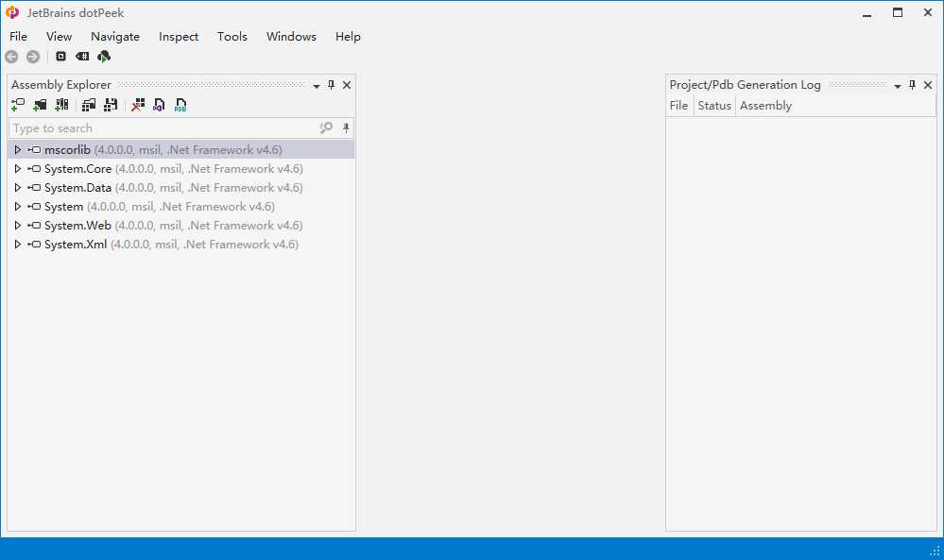Click the explore folder icon with plus

pyautogui.click(x=40, y=105)
